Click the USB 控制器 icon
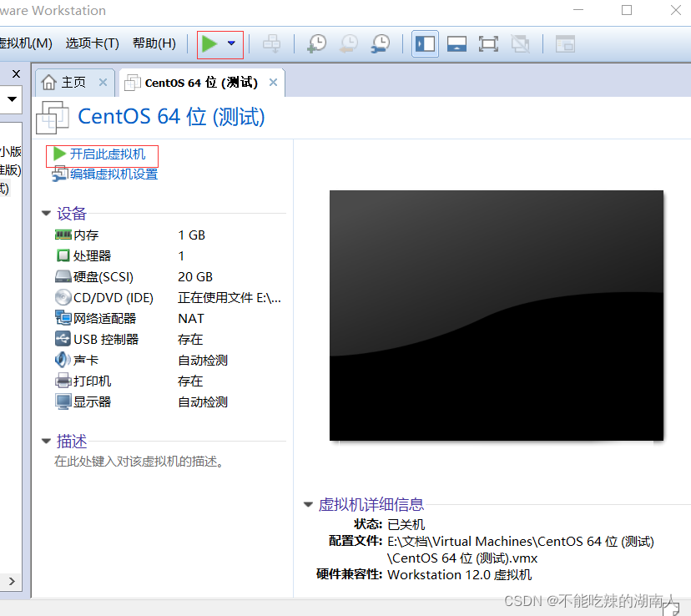 63,338
